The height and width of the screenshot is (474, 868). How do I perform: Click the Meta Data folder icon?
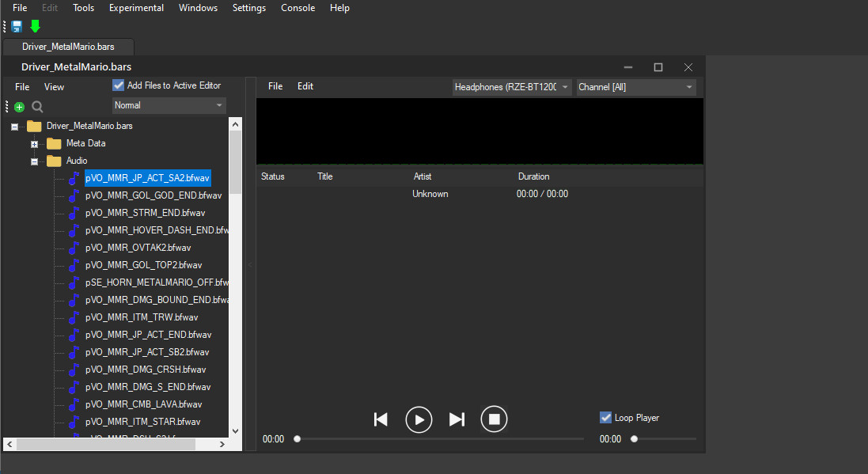pos(52,143)
